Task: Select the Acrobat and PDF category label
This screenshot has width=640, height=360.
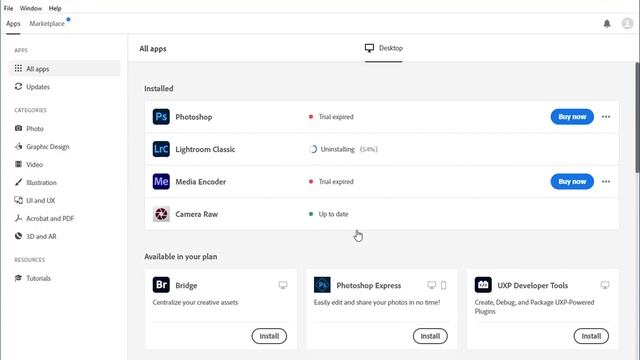Action: pyautogui.click(x=50, y=218)
